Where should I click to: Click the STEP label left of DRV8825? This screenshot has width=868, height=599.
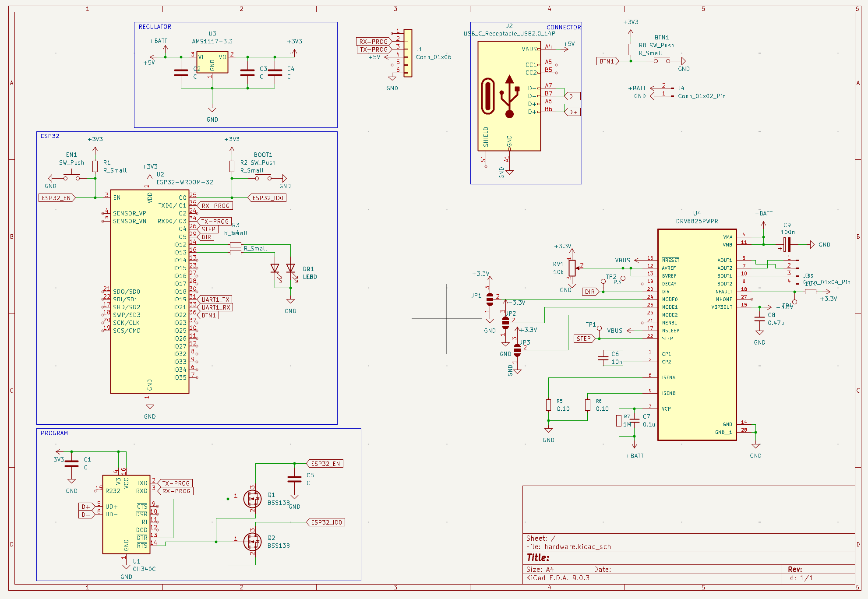pos(584,338)
